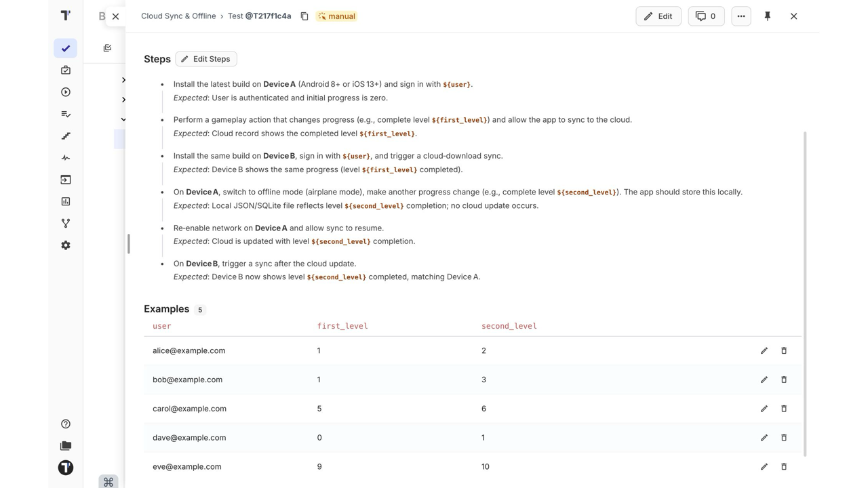The width and height of the screenshot is (868, 488).
Task: Open the Pulse activity sidebar icon
Action: [x=66, y=158]
